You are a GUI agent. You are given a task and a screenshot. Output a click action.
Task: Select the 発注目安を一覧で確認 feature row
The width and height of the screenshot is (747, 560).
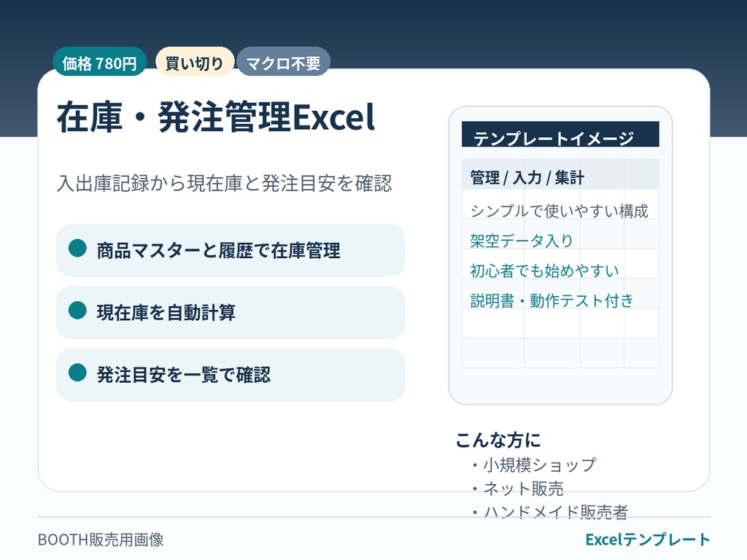(231, 375)
